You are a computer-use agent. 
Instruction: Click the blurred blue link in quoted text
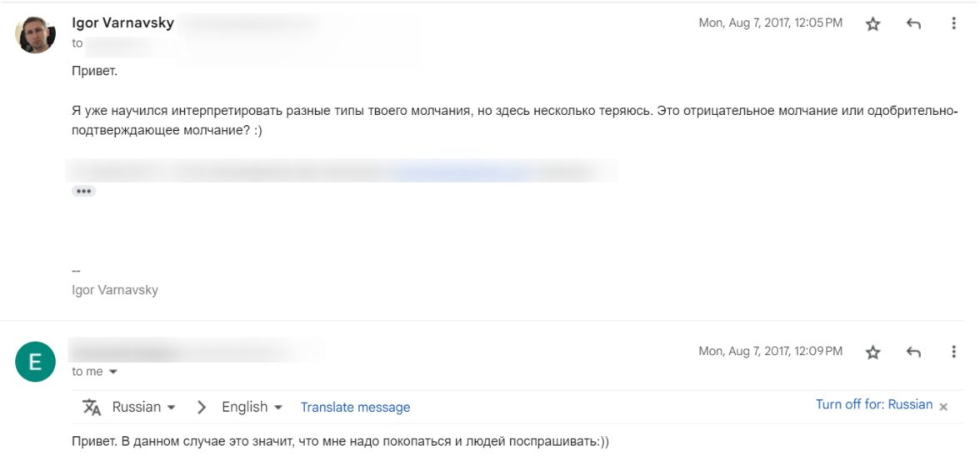coord(458,172)
